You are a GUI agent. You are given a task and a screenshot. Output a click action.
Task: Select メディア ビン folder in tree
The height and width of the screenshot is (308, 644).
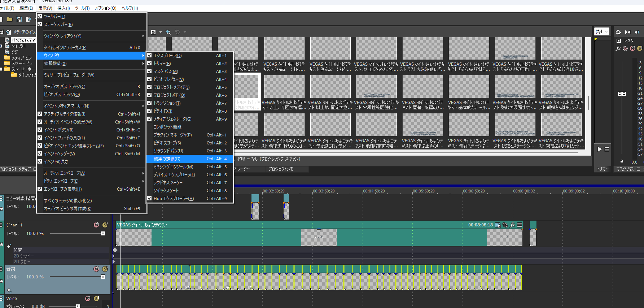[22, 57]
